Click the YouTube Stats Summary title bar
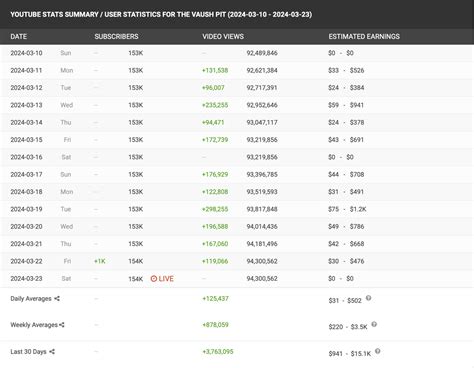Screen dimensions: 474x368 [237, 14]
